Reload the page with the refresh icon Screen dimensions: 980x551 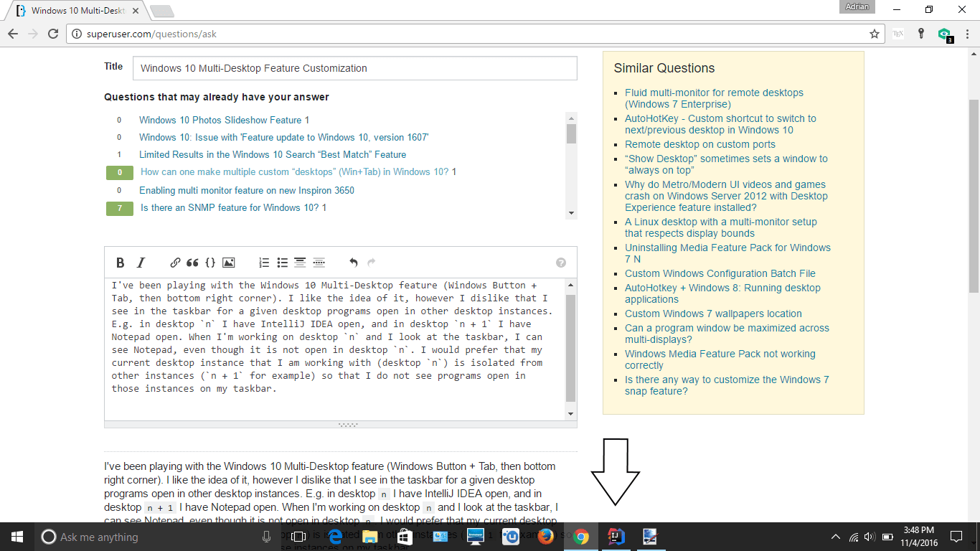point(52,34)
